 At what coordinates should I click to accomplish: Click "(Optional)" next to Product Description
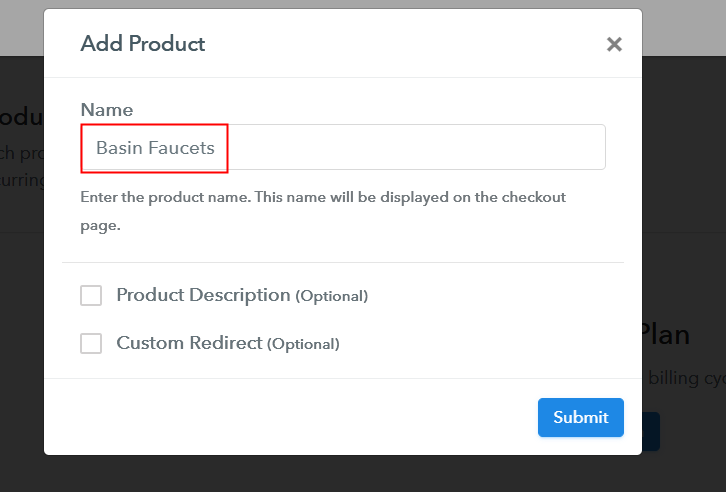(331, 296)
